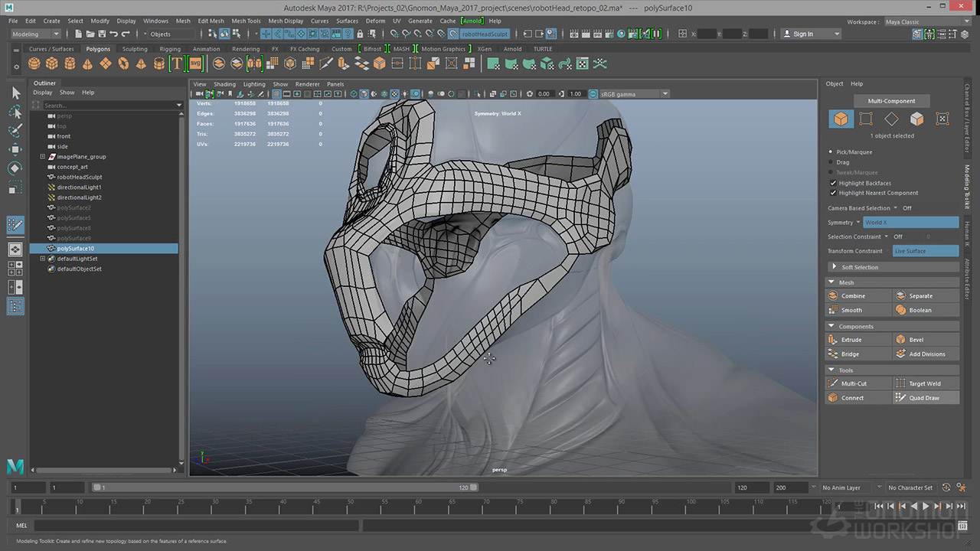Pick the Lasso select tool
Image resolution: width=980 pixels, height=551 pixels.
(15, 112)
